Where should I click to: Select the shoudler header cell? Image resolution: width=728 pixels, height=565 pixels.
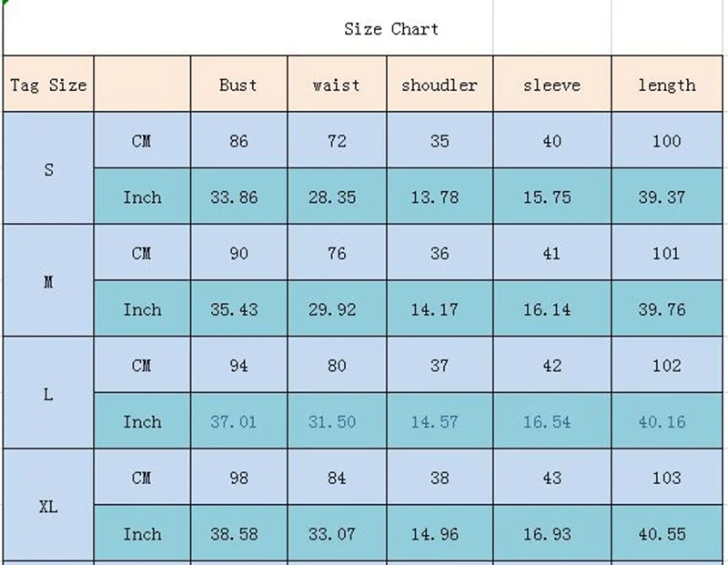440,84
